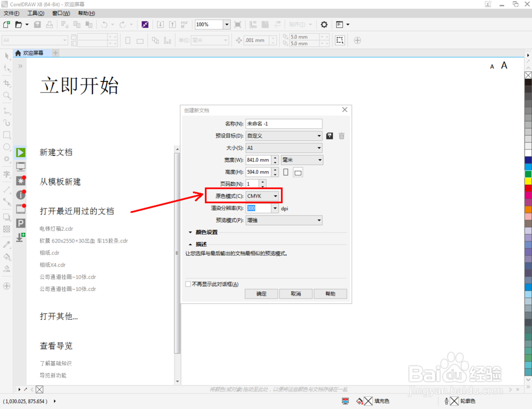Open the Get Started green play icon
The height and width of the screenshot is (409, 532).
[21, 153]
